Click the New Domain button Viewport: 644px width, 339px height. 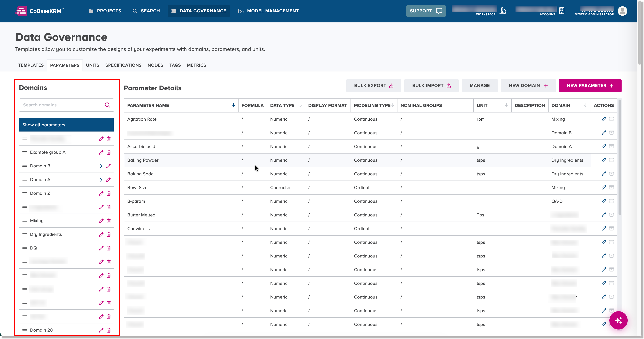pyautogui.click(x=528, y=86)
